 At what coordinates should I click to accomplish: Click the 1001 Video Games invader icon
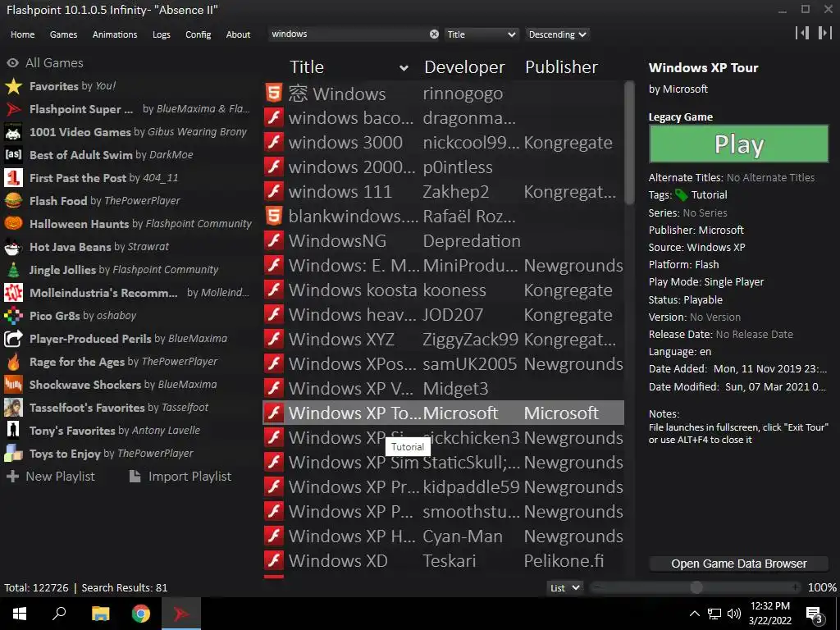(13, 132)
